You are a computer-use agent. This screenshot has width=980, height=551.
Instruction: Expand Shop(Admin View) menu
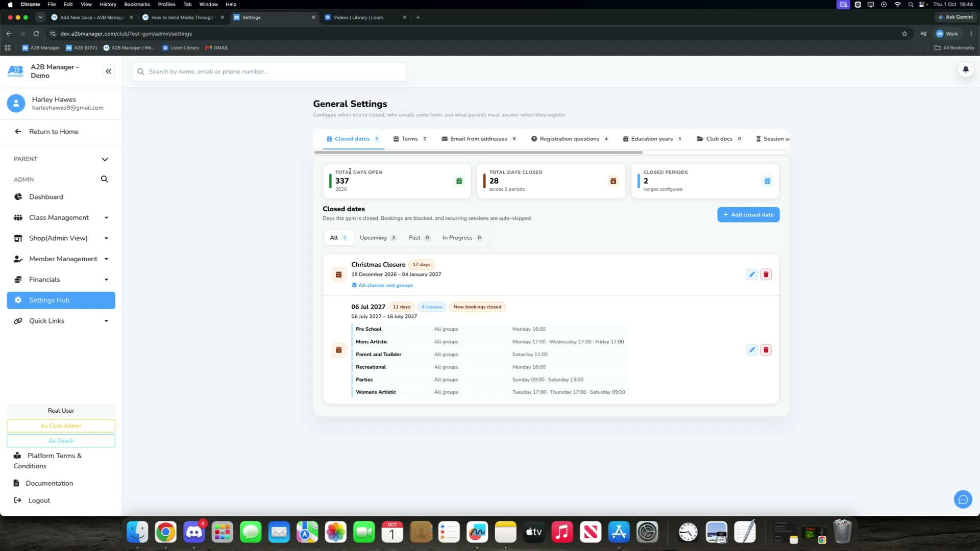pos(61,238)
